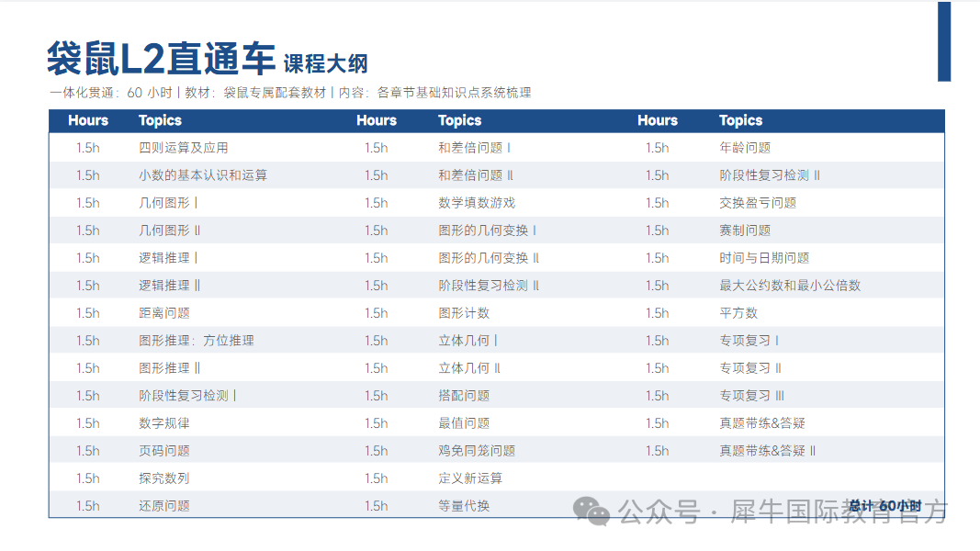Click the topic 最值问题
980x551 pixels.
pos(464,423)
